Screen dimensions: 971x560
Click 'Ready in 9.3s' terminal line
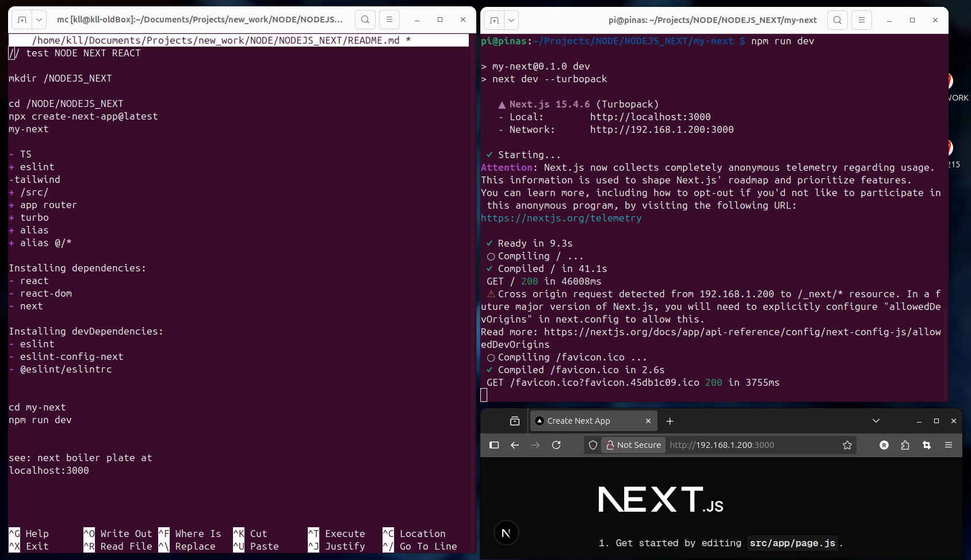535,243
